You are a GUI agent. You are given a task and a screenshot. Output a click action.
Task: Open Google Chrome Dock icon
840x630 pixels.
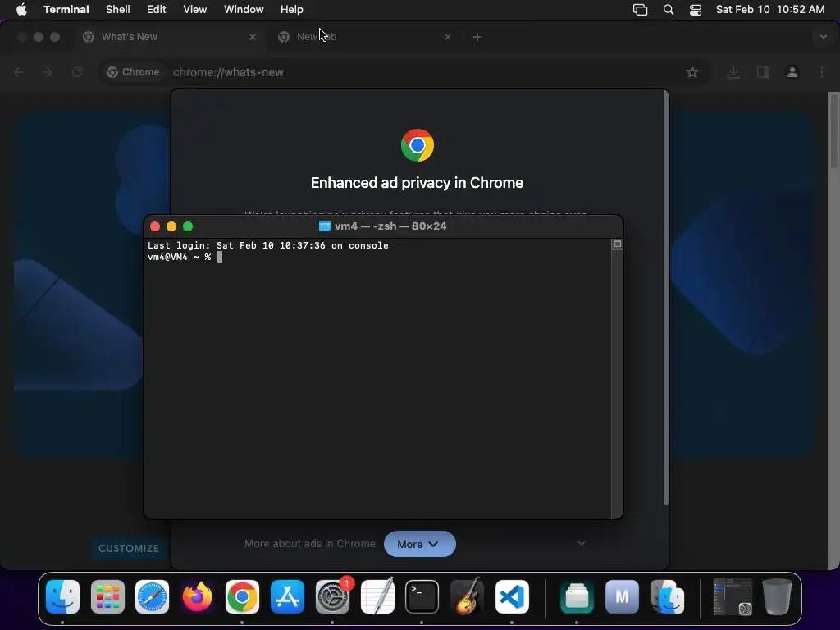[x=242, y=597]
